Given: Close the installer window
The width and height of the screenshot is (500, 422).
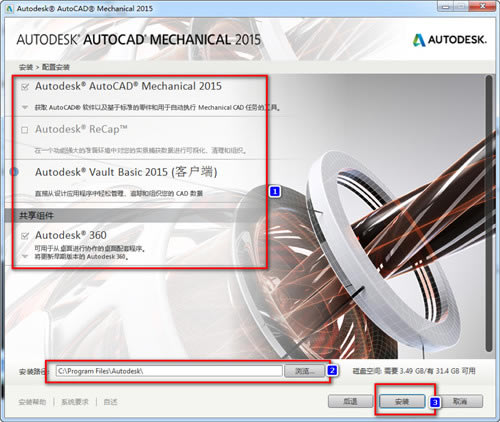Looking at the screenshot, I should 483,6.
